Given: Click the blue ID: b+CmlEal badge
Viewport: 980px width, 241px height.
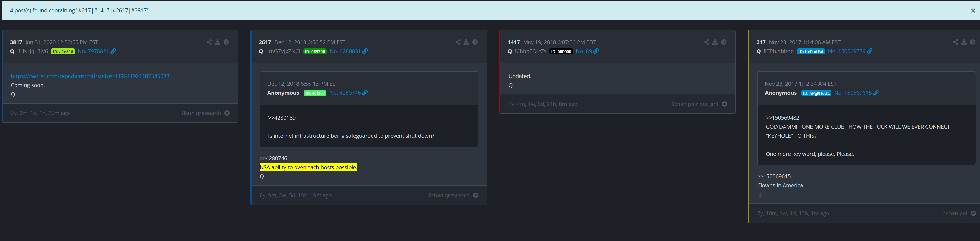Looking at the screenshot, I should pos(811,52).
